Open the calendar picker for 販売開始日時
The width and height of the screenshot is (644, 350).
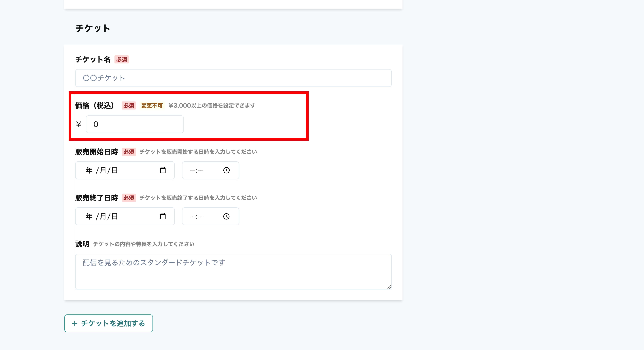pyautogui.click(x=163, y=170)
